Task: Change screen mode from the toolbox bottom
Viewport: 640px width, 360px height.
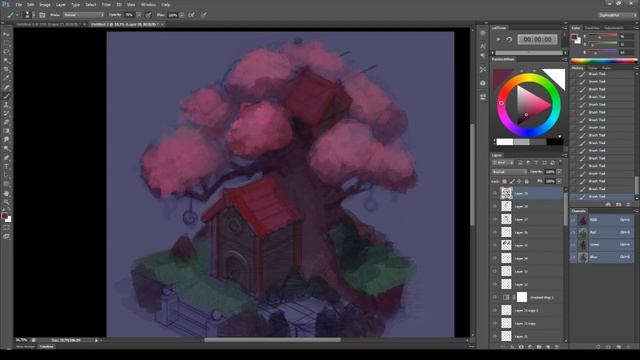Action: (6, 236)
